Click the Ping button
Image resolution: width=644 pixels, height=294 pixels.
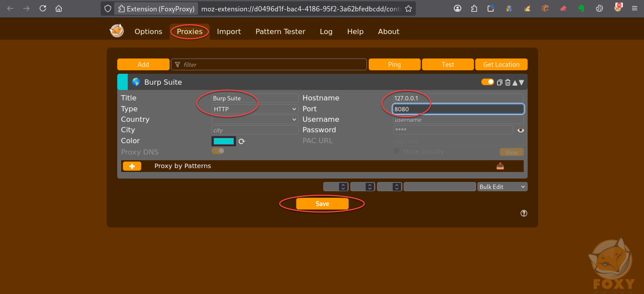pyautogui.click(x=394, y=65)
